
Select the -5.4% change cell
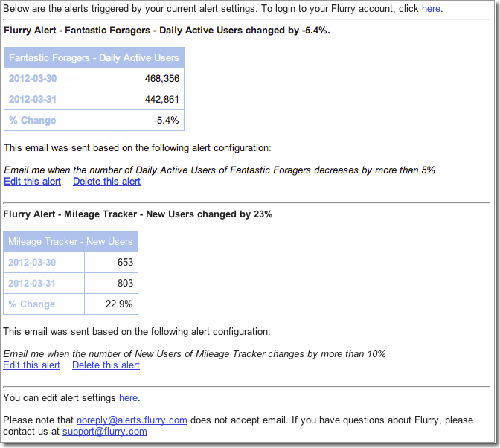coord(166,121)
